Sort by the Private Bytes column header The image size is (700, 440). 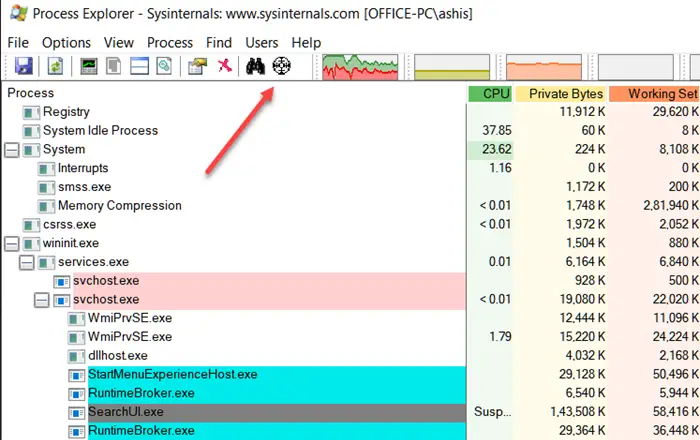click(561, 94)
